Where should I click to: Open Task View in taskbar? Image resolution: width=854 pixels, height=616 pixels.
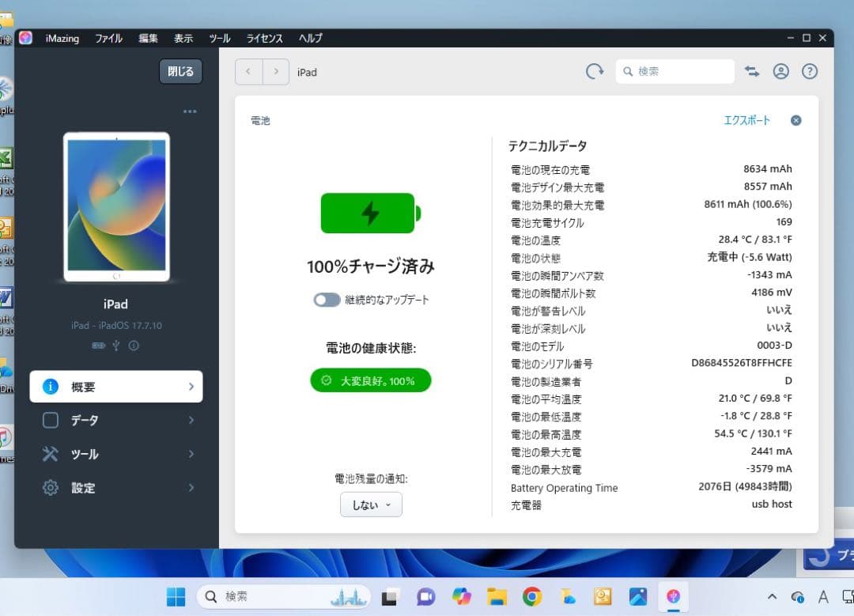coord(389,597)
